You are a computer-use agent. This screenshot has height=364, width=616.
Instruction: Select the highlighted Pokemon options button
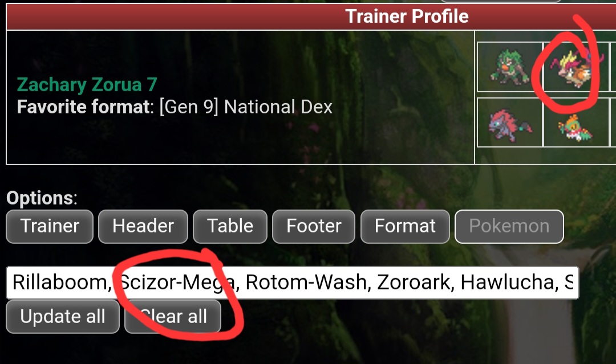point(509,226)
